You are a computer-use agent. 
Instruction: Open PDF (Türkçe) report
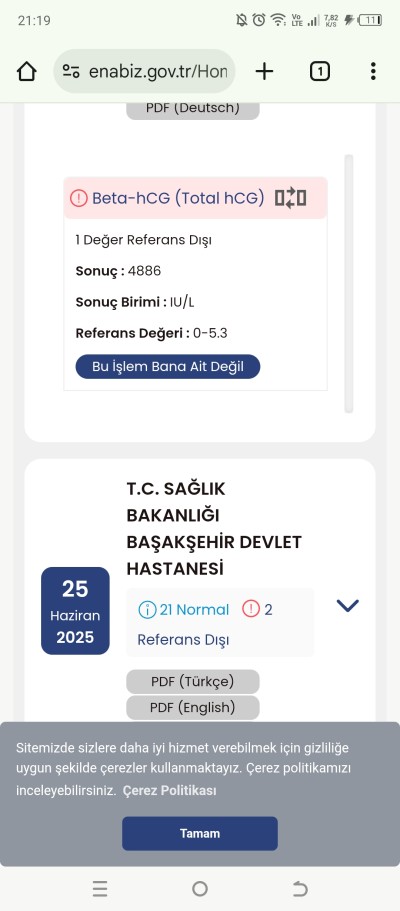tap(192, 682)
